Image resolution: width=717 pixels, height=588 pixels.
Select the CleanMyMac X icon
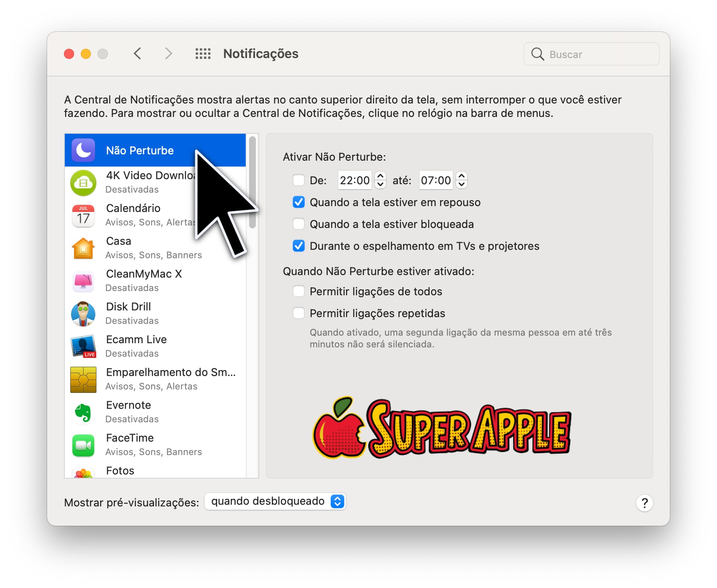[83, 281]
